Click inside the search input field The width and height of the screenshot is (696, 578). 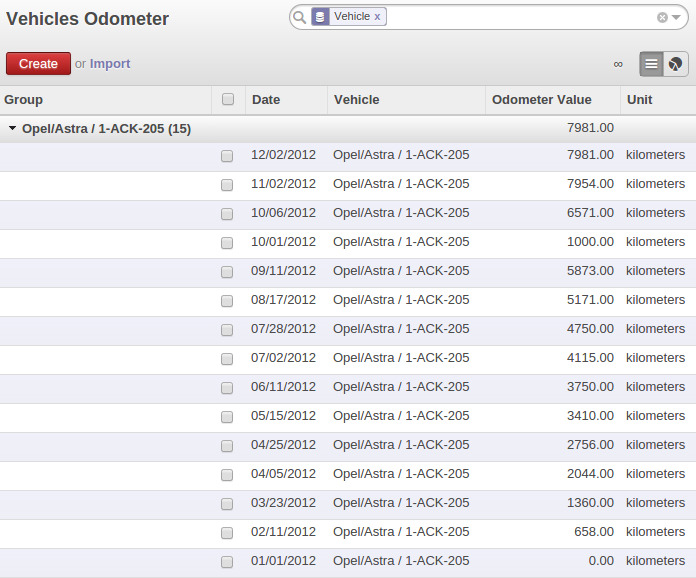tap(520, 17)
